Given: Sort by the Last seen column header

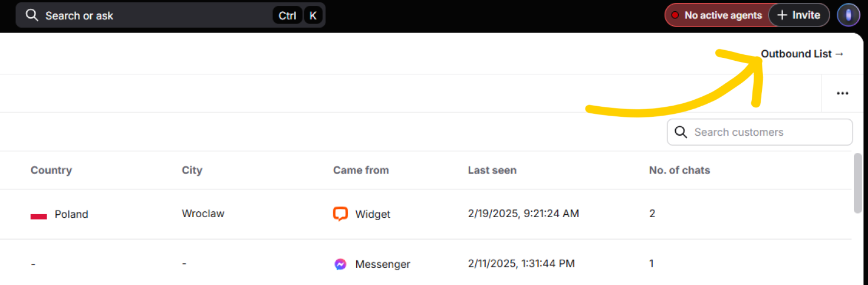Looking at the screenshot, I should pyautogui.click(x=492, y=171).
